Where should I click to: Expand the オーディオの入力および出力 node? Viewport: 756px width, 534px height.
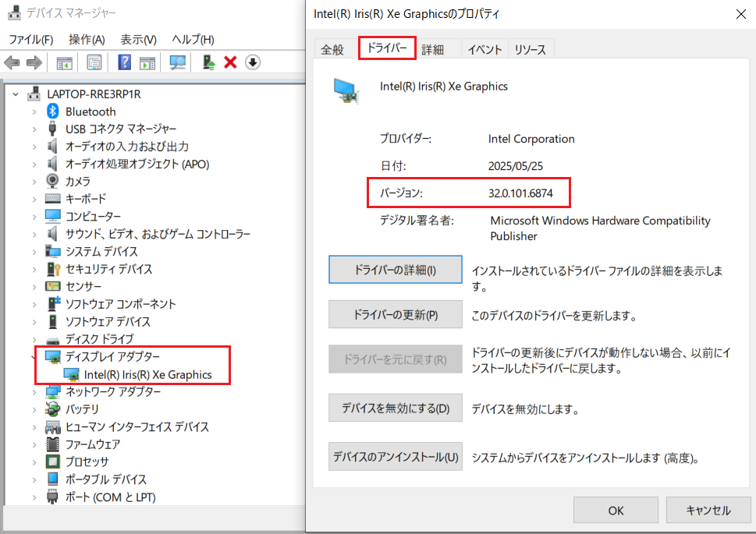pyautogui.click(x=34, y=147)
